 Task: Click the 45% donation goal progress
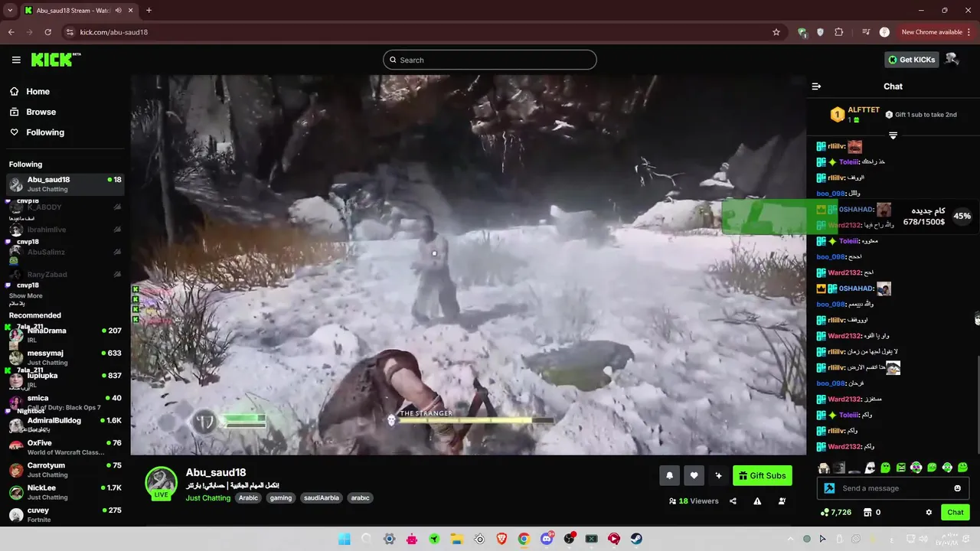coord(962,216)
